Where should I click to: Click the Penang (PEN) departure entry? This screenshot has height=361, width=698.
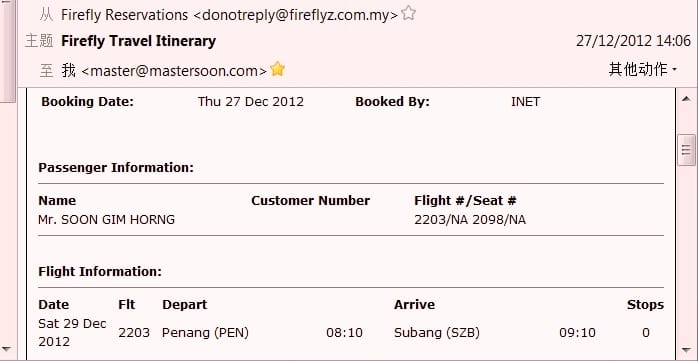[205, 333]
